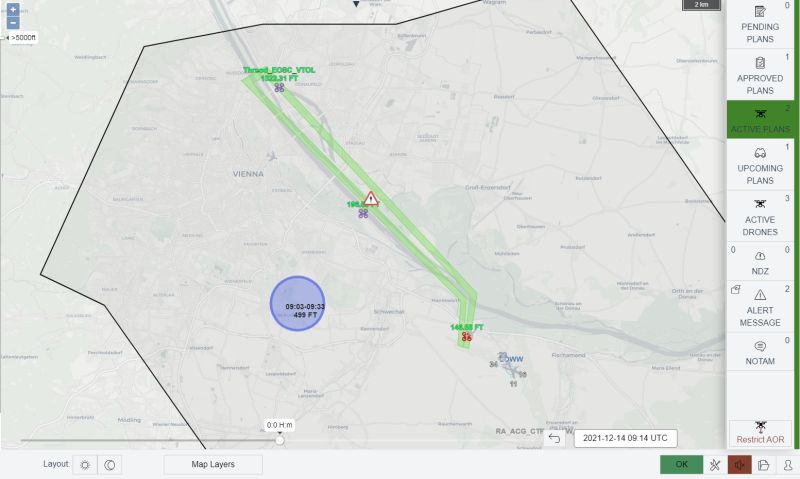Click the warning triangle on the flight path

click(371, 198)
